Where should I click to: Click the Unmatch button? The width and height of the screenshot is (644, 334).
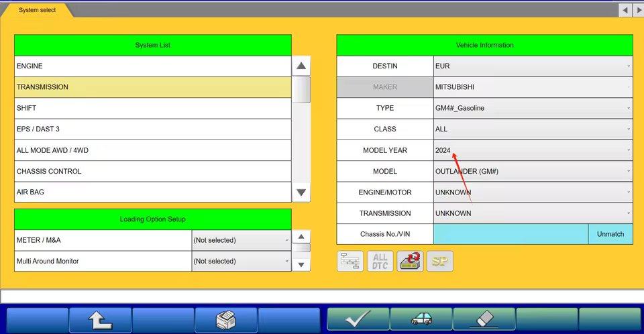click(610, 234)
